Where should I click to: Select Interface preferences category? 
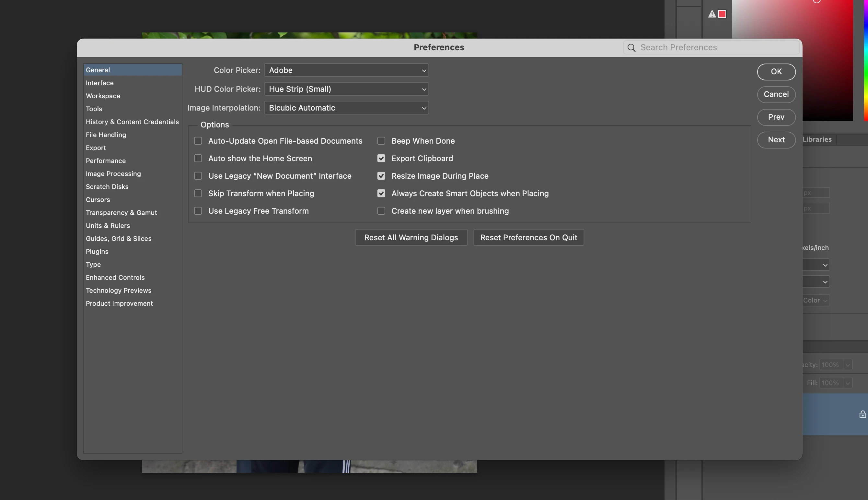pos(99,83)
